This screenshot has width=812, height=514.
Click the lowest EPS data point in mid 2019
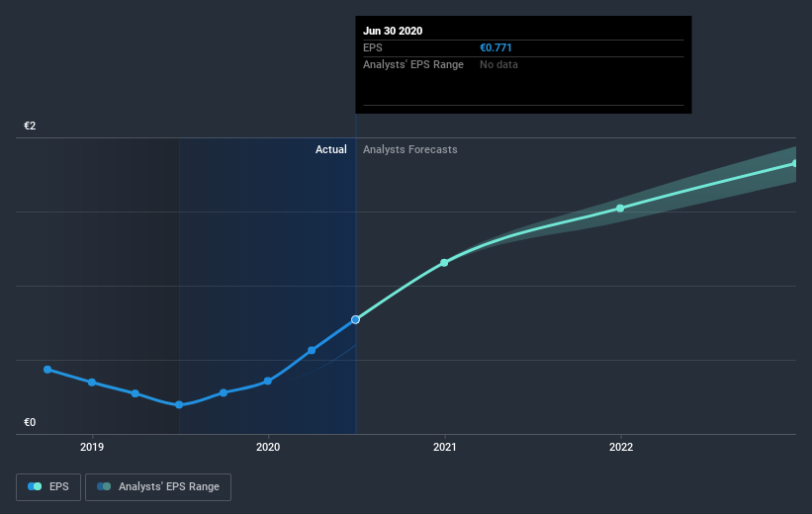[179, 405]
